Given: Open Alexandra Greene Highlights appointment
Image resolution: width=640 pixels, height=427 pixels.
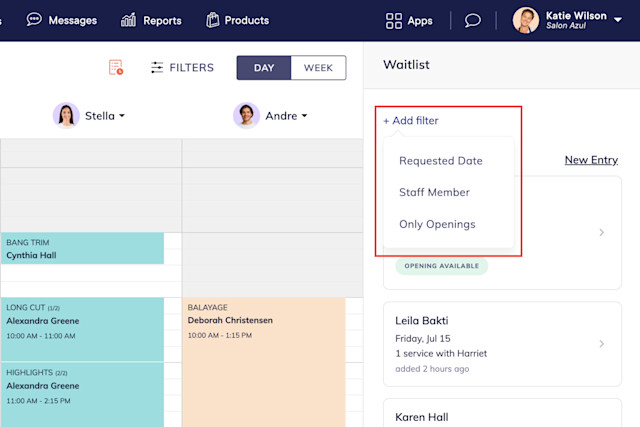Looking at the screenshot, I should tap(82, 395).
